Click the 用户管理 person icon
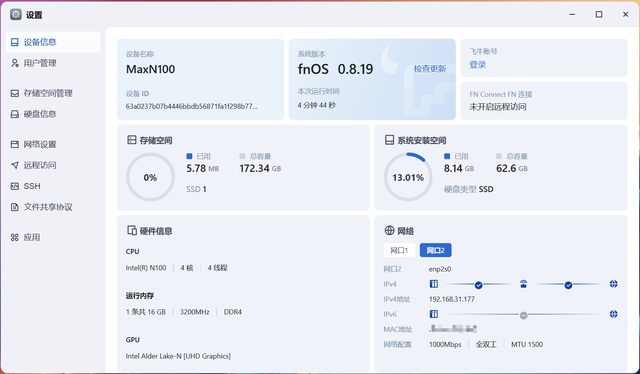640x374 pixels. click(x=15, y=63)
